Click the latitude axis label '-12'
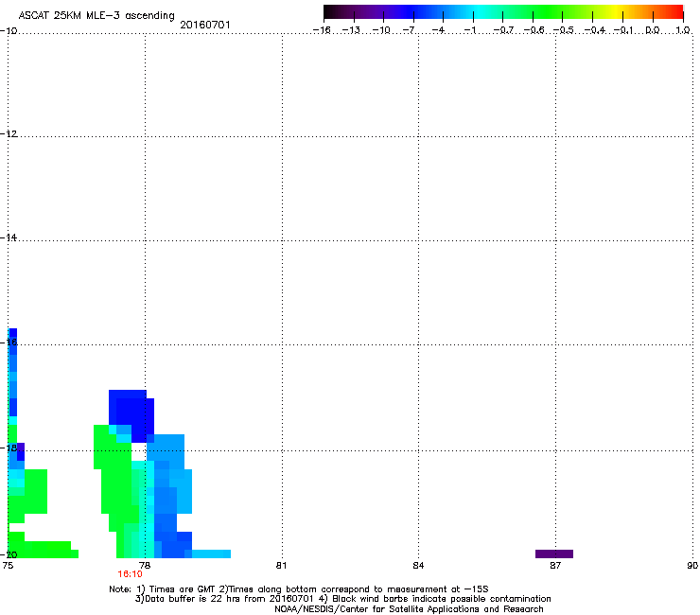Screen dimensions: 700x615 (x=9, y=134)
